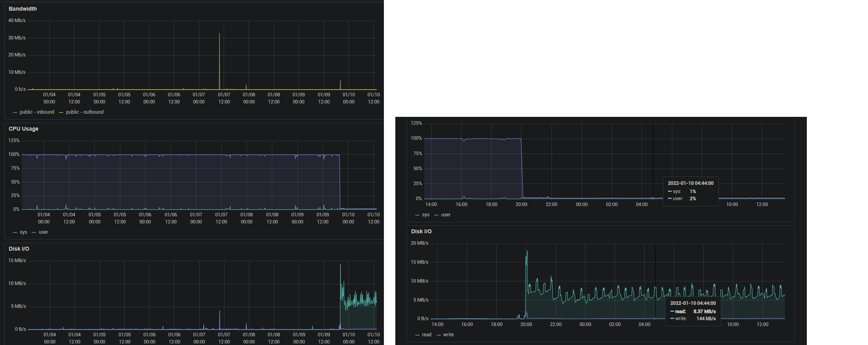This screenshot has width=868, height=345.
Task: Toggle the "public - outbound" legend series
Action: coord(84,112)
